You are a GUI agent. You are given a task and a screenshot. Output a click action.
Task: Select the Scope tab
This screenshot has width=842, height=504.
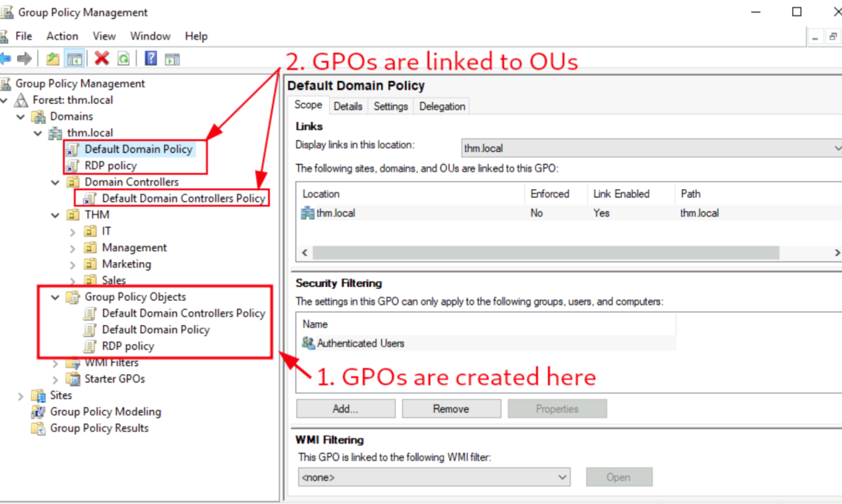[x=309, y=105]
